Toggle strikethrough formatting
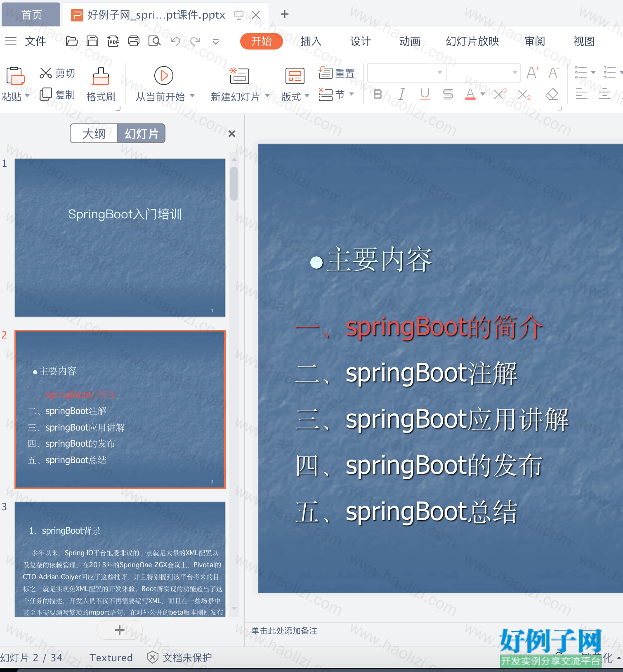The image size is (623, 672). coord(448,95)
